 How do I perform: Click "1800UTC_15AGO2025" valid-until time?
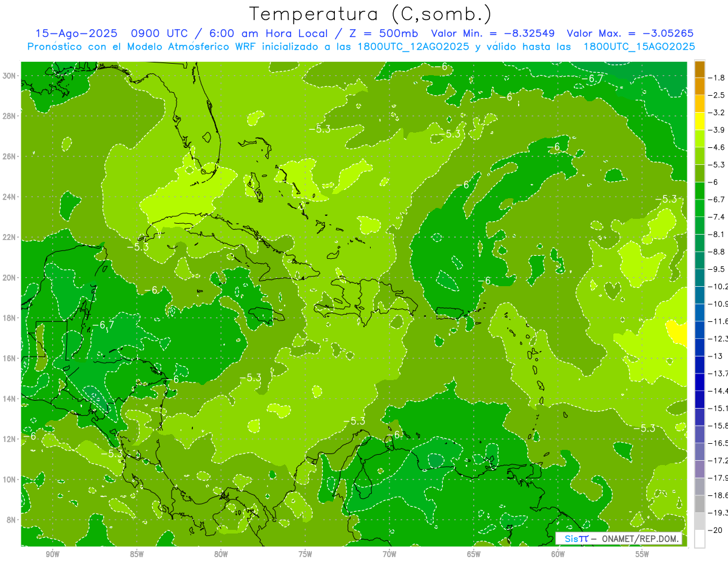639,47
